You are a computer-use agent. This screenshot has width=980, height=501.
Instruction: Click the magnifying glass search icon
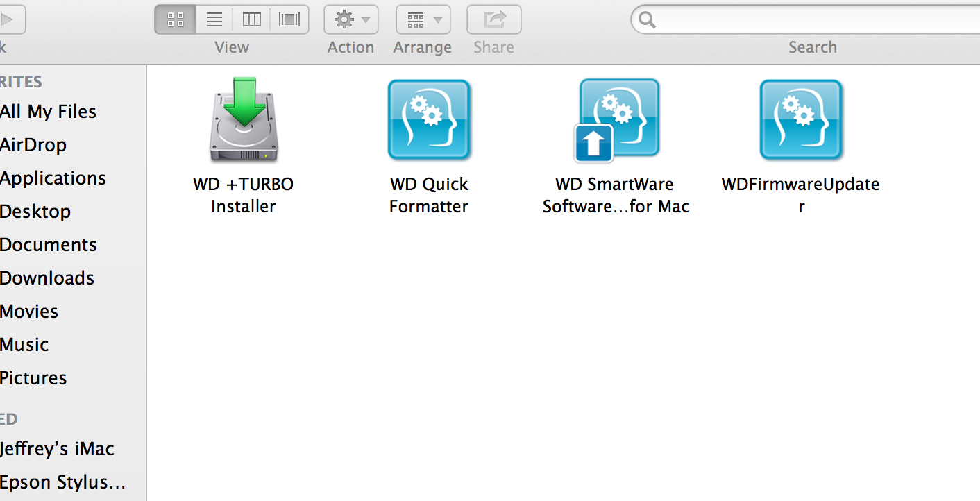[647, 20]
